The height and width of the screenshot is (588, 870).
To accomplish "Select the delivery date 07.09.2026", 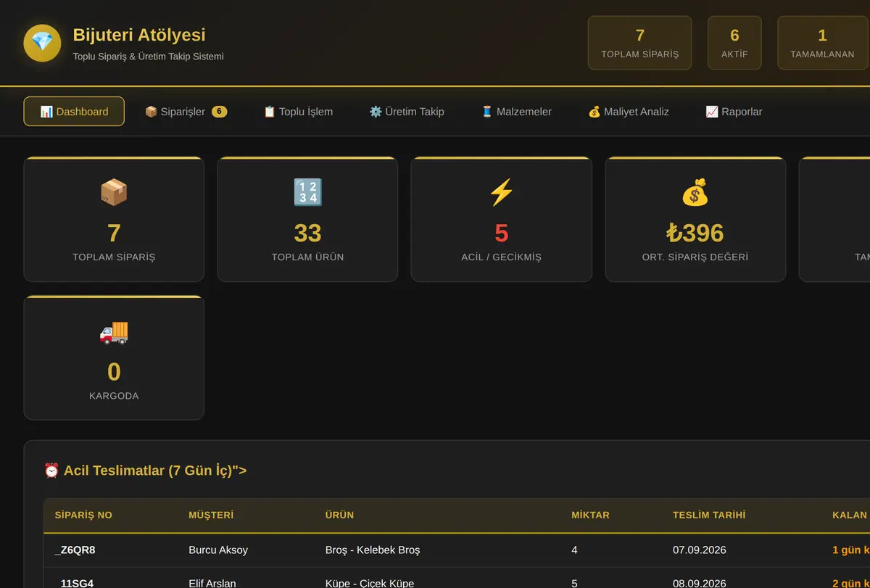I will click(x=700, y=550).
